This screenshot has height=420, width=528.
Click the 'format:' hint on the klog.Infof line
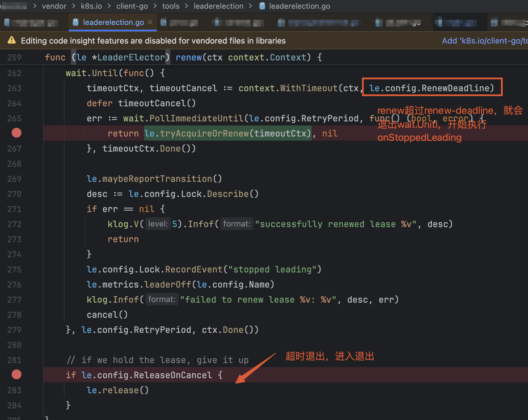pos(162,299)
